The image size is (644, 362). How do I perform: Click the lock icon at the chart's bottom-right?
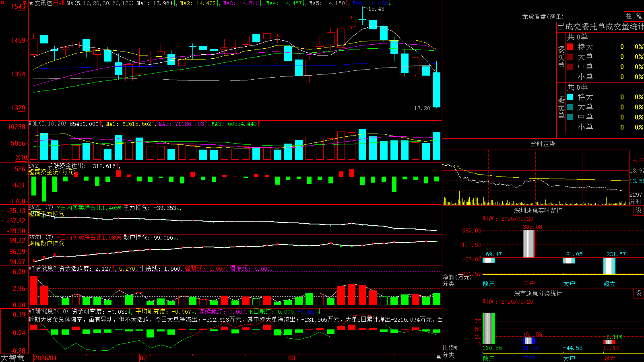[x=439, y=357]
